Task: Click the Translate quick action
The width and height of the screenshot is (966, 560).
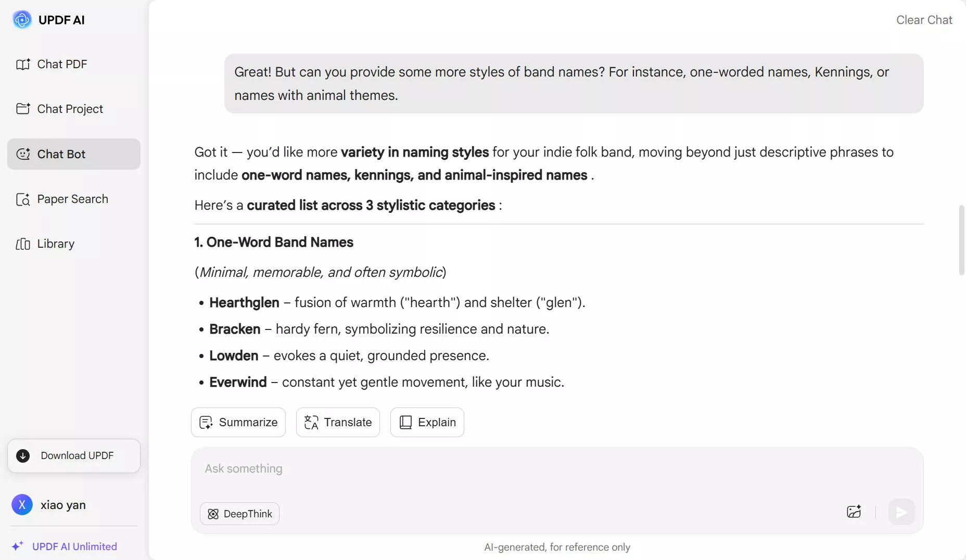Action: (338, 422)
